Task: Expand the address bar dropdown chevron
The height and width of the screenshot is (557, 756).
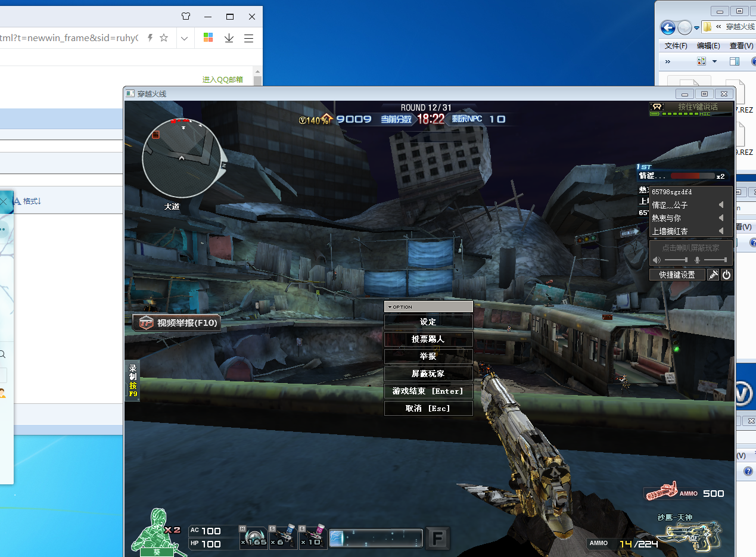Action: point(185,38)
